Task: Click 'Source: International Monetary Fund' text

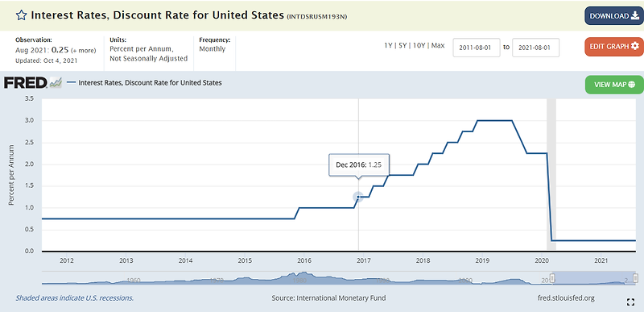Action: click(328, 297)
